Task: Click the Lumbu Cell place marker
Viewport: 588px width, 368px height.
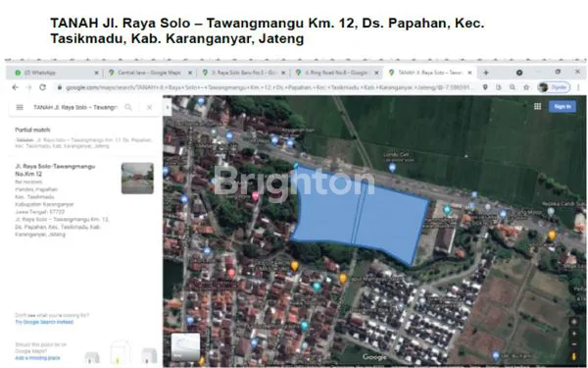Action: point(392,168)
